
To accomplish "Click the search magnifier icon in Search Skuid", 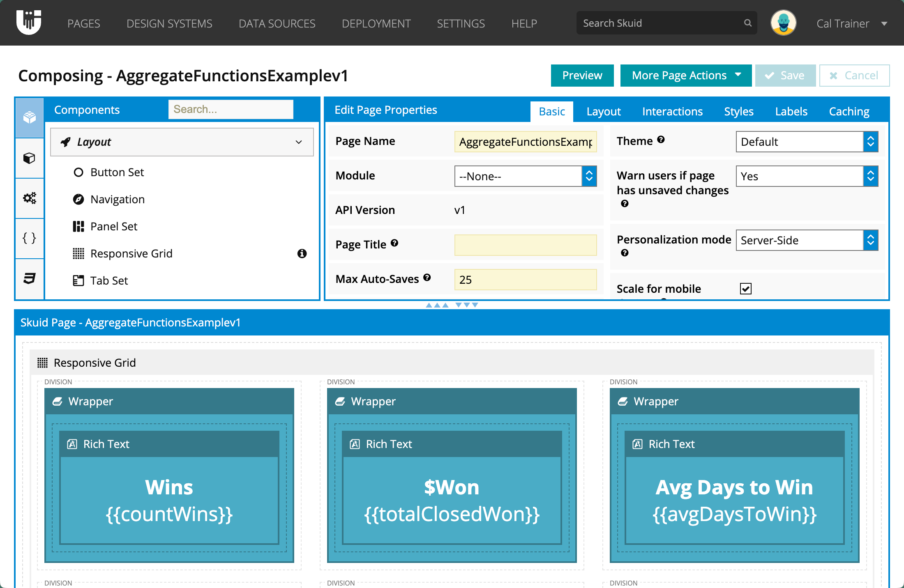I will (x=748, y=23).
